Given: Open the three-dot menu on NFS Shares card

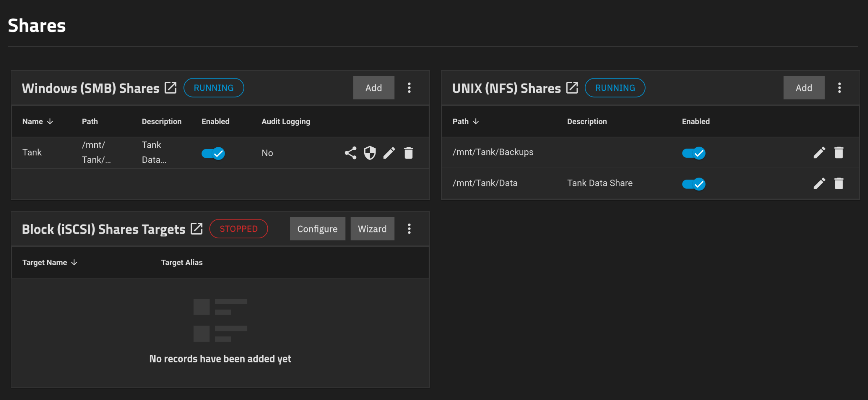Looking at the screenshot, I should click(840, 88).
